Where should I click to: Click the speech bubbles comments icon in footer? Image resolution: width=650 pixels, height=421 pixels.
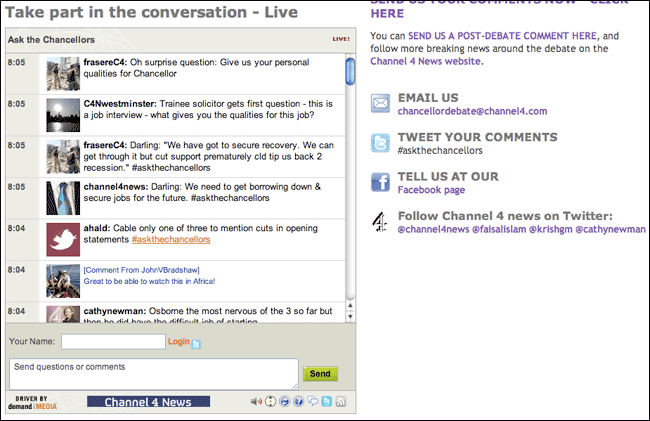(313, 401)
